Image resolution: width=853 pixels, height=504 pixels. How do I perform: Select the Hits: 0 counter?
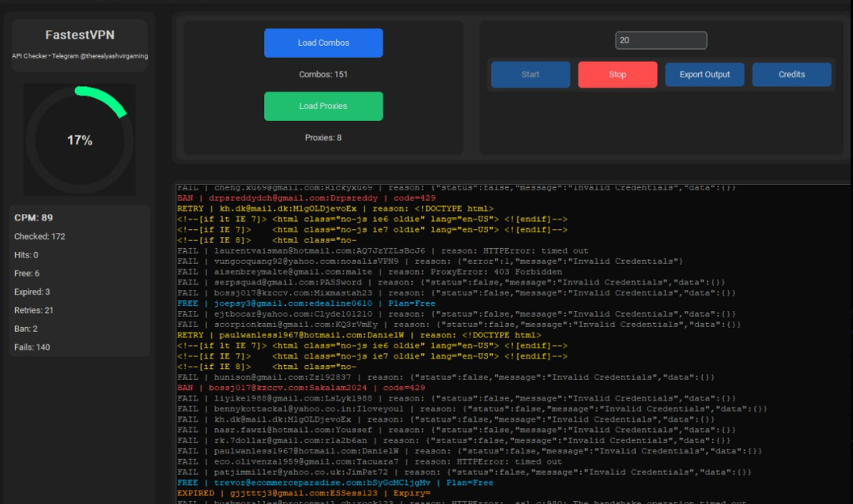26,255
